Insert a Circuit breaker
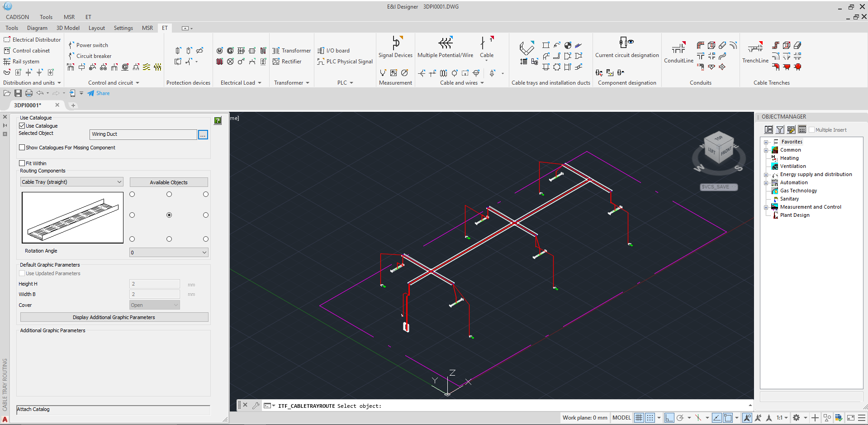This screenshot has width=868, height=425. tap(90, 56)
